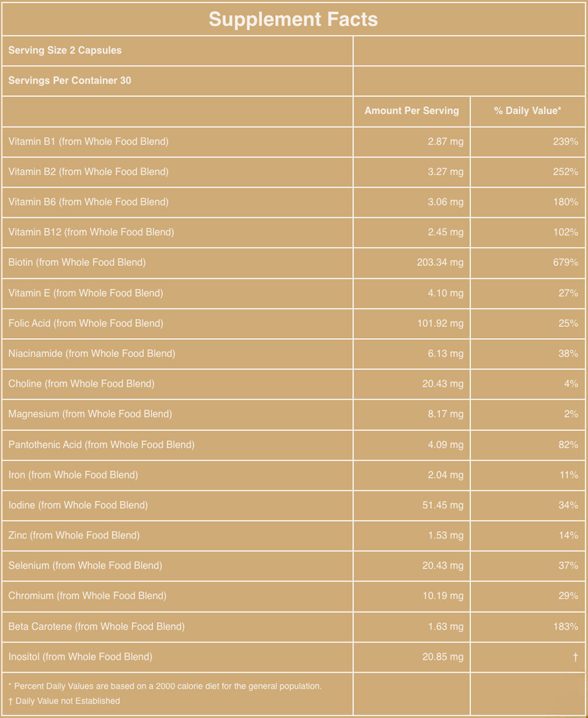
Task: Click the % Daily Value column header
Action: tap(528, 111)
